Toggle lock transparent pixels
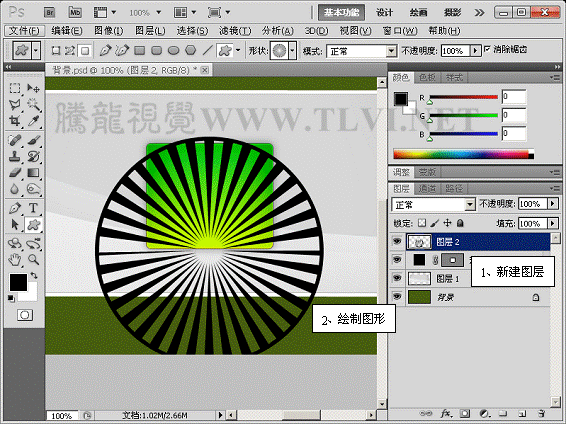The image size is (566, 424). click(x=422, y=223)
